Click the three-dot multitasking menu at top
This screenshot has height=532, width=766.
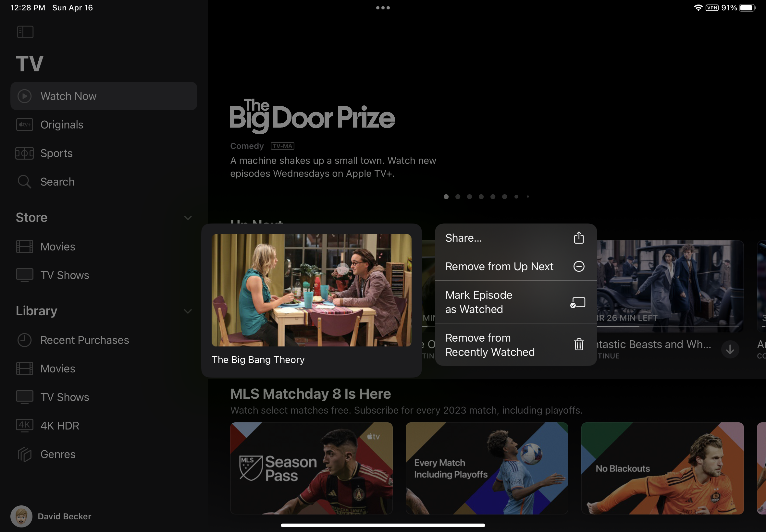(x=383, y=8)
